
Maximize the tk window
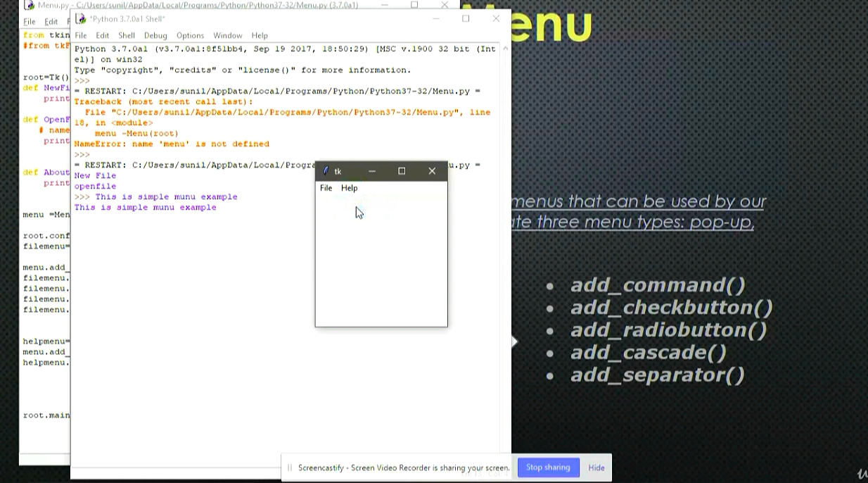[x=402, y=171]
